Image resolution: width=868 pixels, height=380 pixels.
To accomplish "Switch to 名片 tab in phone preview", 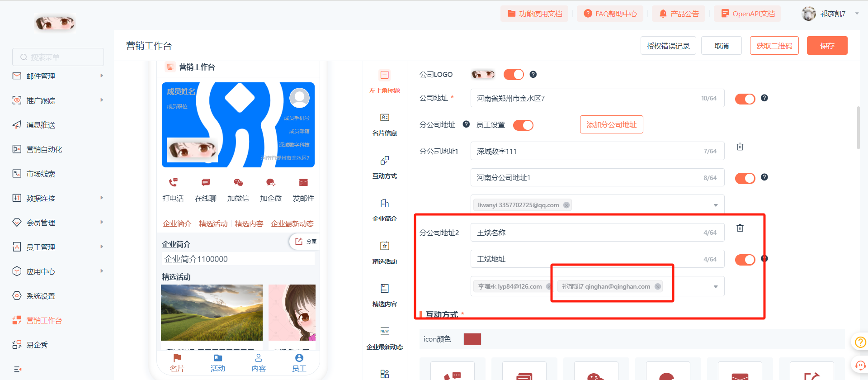I will click(177, 363).
